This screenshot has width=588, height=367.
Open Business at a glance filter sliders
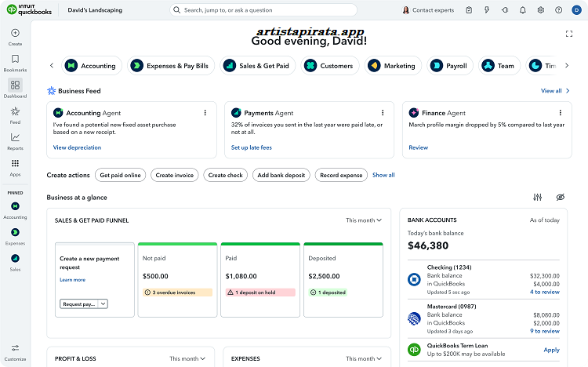click(x=538, y=197)
